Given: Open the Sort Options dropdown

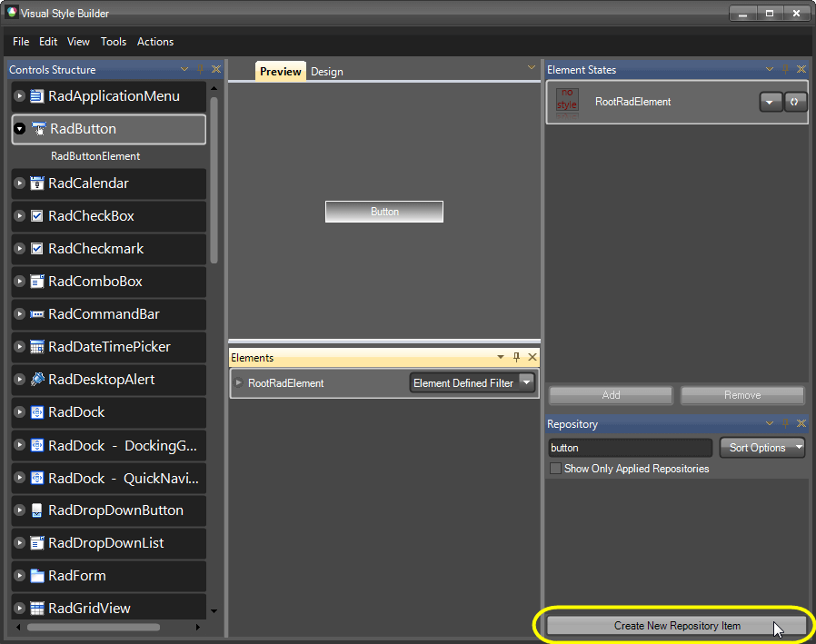Looking at the screenshot, I should tap(761, 448).
